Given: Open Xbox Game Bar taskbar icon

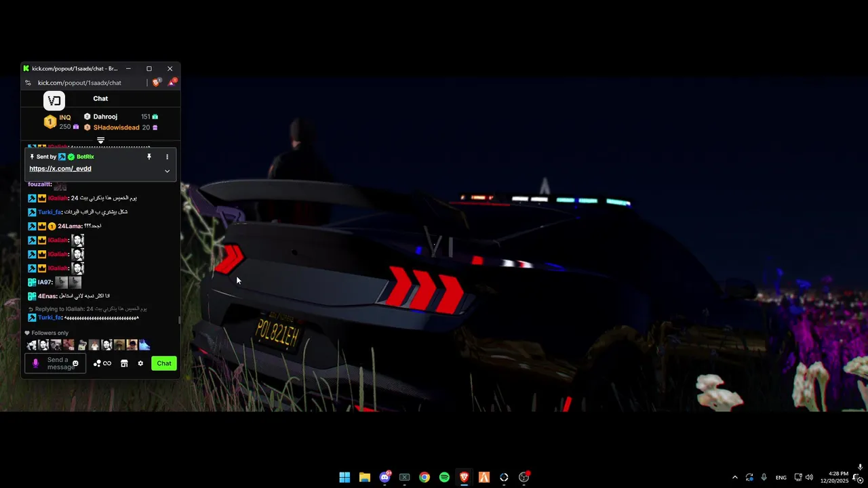Looking at the screenshot, I should (404, 477).
